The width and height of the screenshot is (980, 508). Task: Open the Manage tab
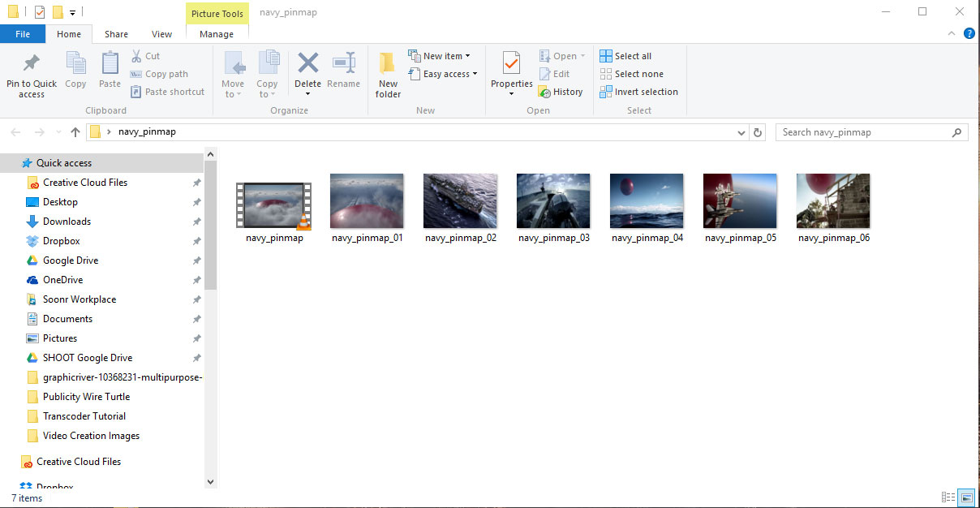(217, 34)
